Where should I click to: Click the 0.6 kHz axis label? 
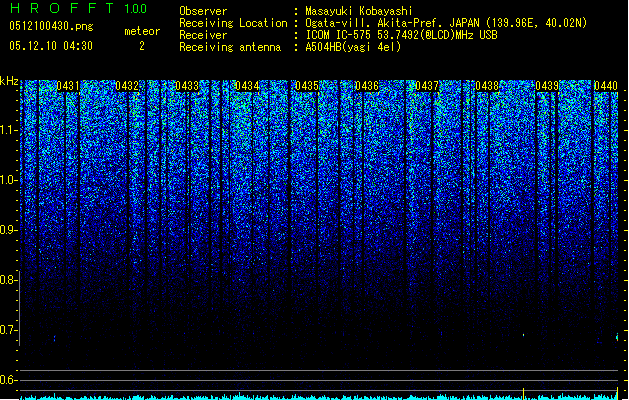(x=9, y=380)
